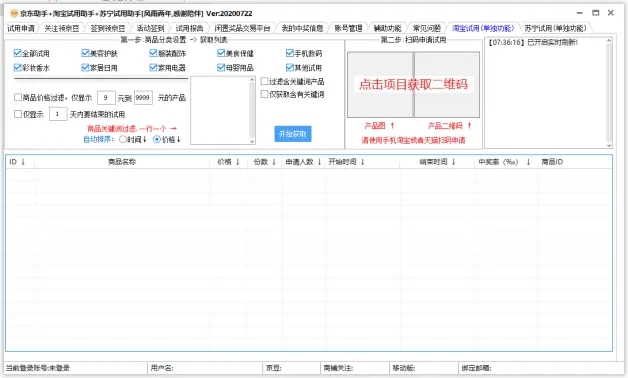Switch to the 苏宁试用(单独功能) tab
The height and width of the screenshot is (378, 628).
pyautogui.click(x=555, y=28)
